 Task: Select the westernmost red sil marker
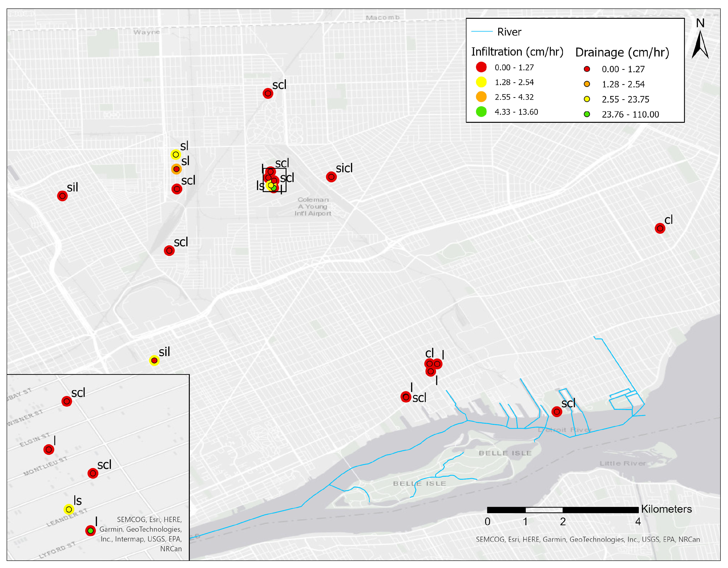pyautogui.click(x=62, y=196)
